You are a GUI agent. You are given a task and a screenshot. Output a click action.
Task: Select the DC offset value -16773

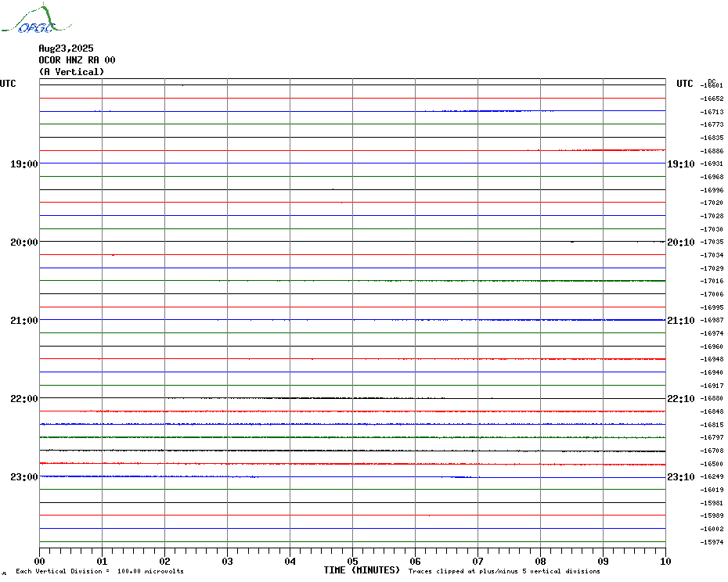coord(712,124)
